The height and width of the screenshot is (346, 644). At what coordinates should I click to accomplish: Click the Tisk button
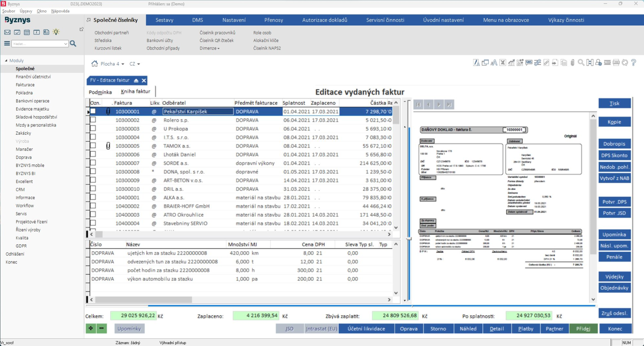614,103
